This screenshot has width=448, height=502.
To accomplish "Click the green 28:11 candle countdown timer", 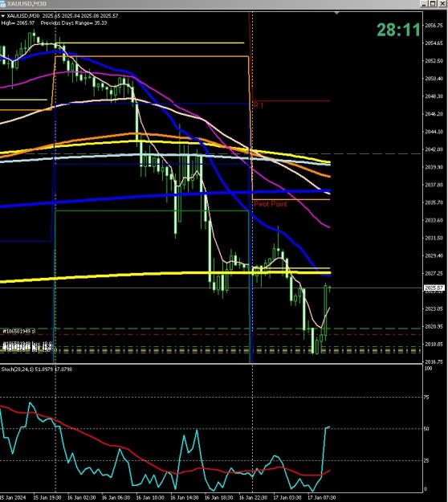I will pyautogui.click(x=398, y=30).
